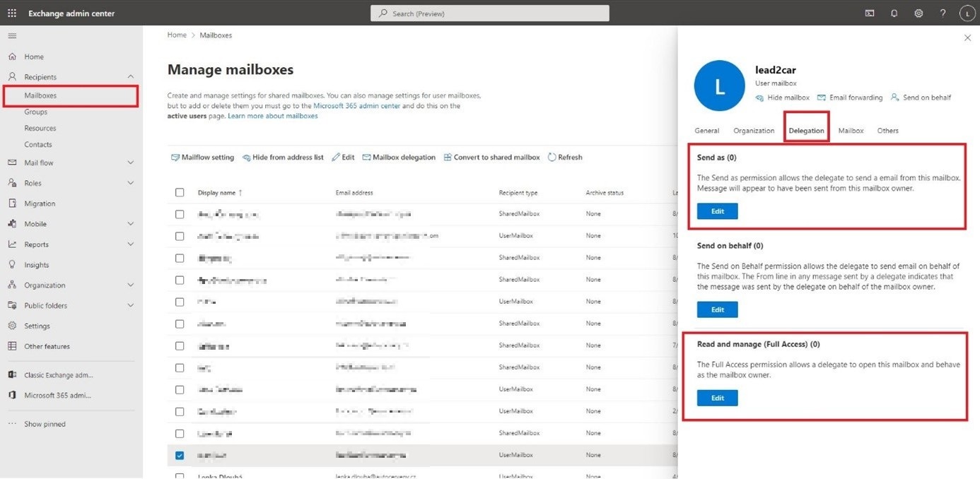
Task: Switch to the Mailbox tab
Action: click(x=851, y=131)
